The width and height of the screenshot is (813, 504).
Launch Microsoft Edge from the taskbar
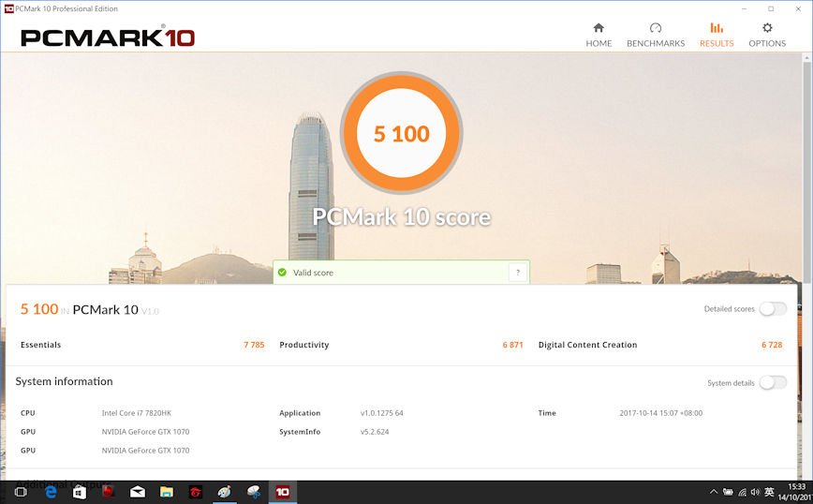coord(51,492)
